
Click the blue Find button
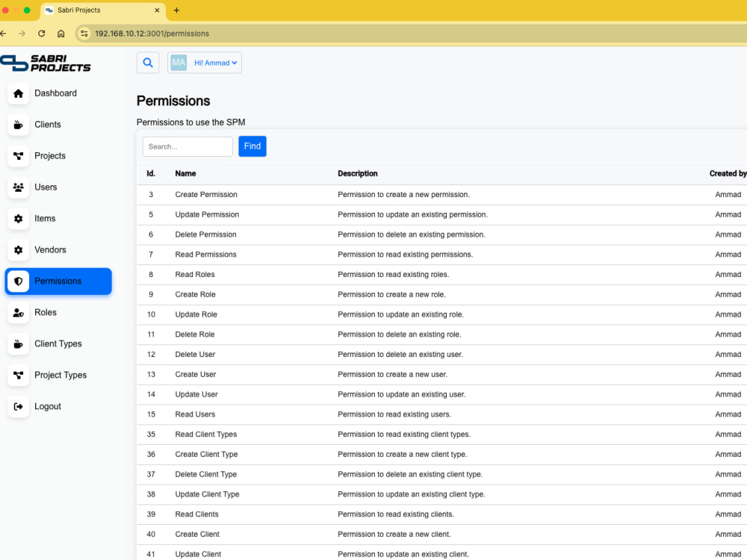252,146
